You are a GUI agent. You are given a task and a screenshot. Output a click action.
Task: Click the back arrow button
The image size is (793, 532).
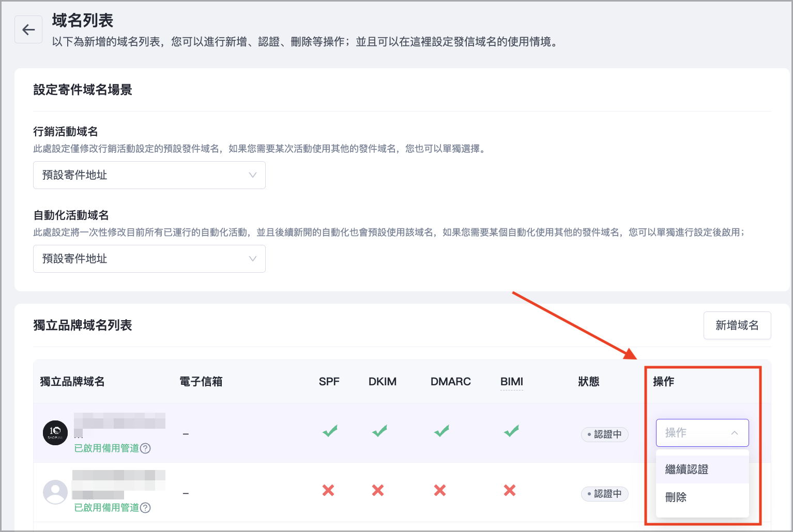click(28, 29)
